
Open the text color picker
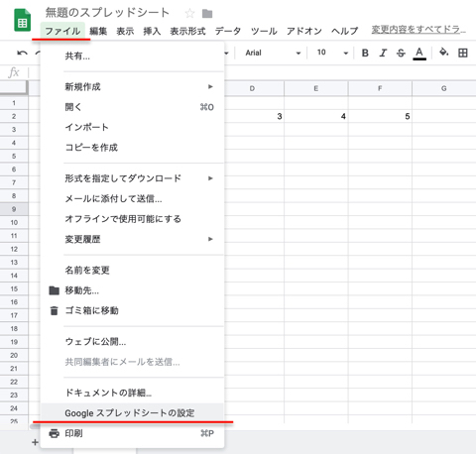coord(419,54)
